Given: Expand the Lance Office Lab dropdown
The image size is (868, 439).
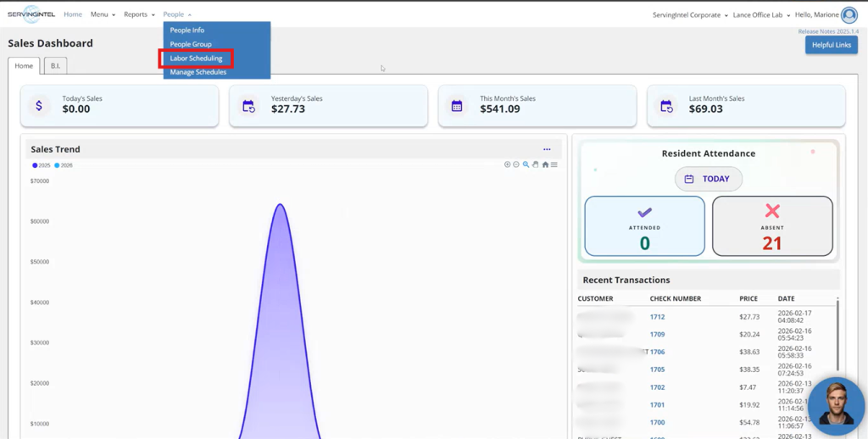Looking at the screenshot, I should (x=762, y=15).
